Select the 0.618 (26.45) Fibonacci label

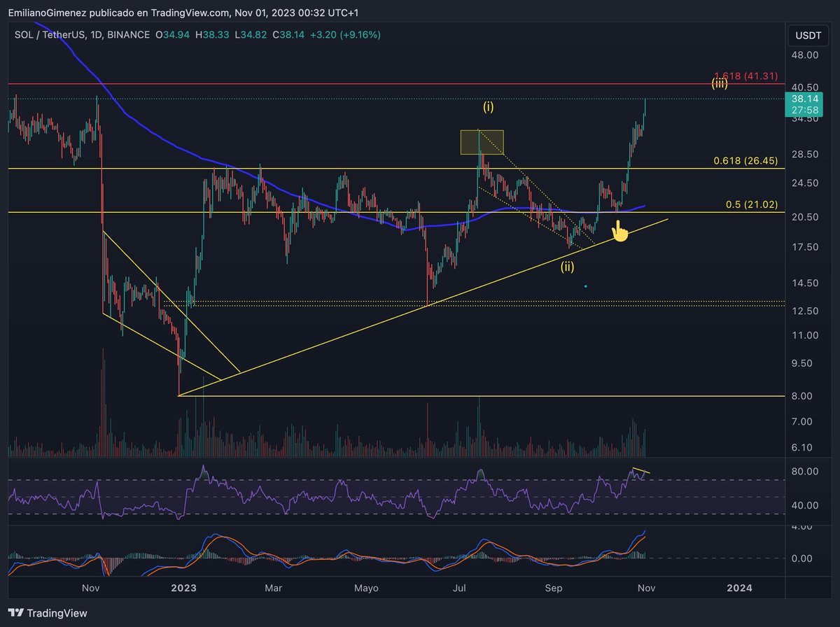point(747,160)
